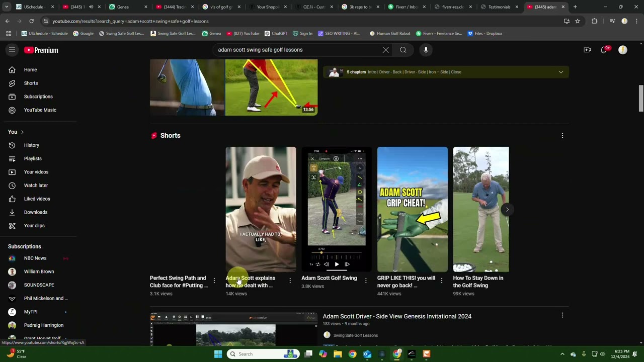
Task: Open menu for Adam Scott Golf Swing short
Action: [366, 281]
